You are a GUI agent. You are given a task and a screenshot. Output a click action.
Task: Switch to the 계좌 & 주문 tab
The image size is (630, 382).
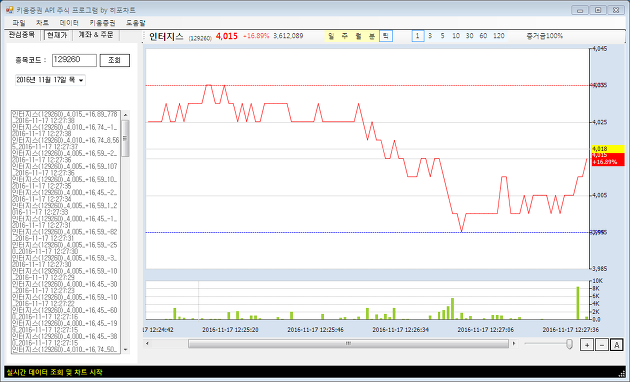tap(96, 35)
